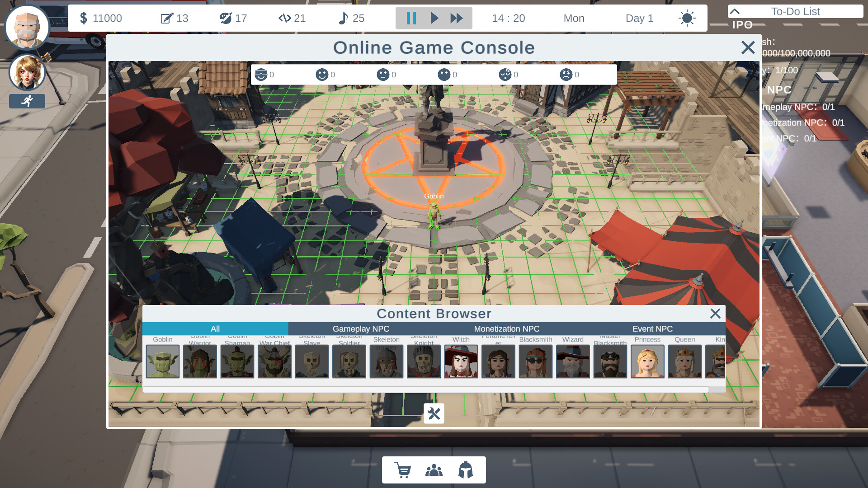Click the sleeping emoji reaction counter
The height and width of the screenshot is (488, 868).
[505, 74]
